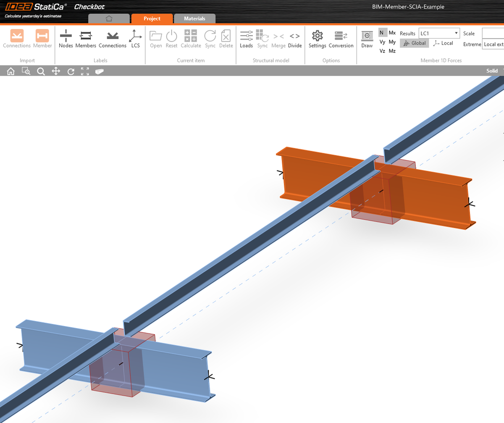Select the Members labels tool
504x423 pixels.
click(86, 39)
